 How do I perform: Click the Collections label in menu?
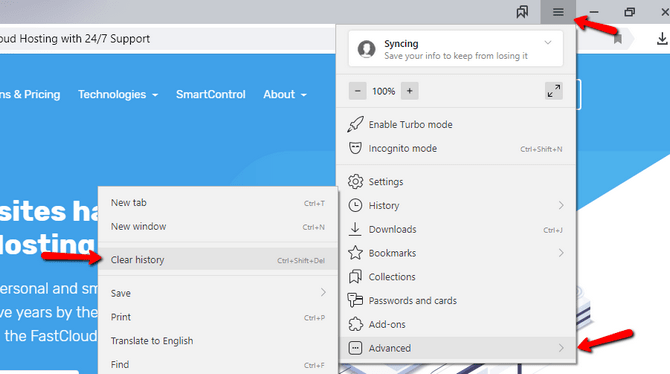point(392,277)
